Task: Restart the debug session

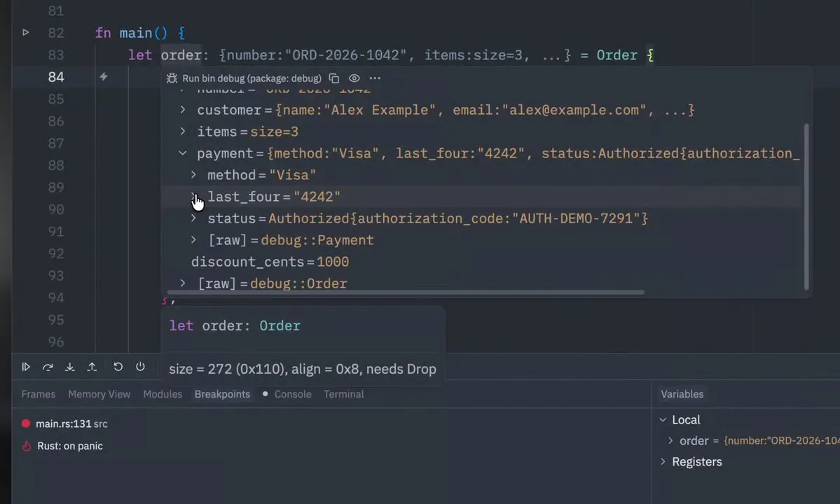Action: pyautogui.click(x=118, y=367)
